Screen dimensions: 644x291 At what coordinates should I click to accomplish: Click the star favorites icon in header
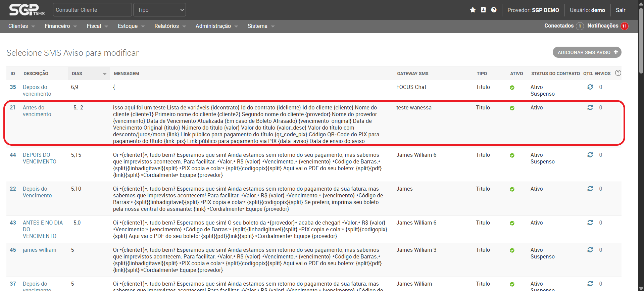(x=473, y=10)
